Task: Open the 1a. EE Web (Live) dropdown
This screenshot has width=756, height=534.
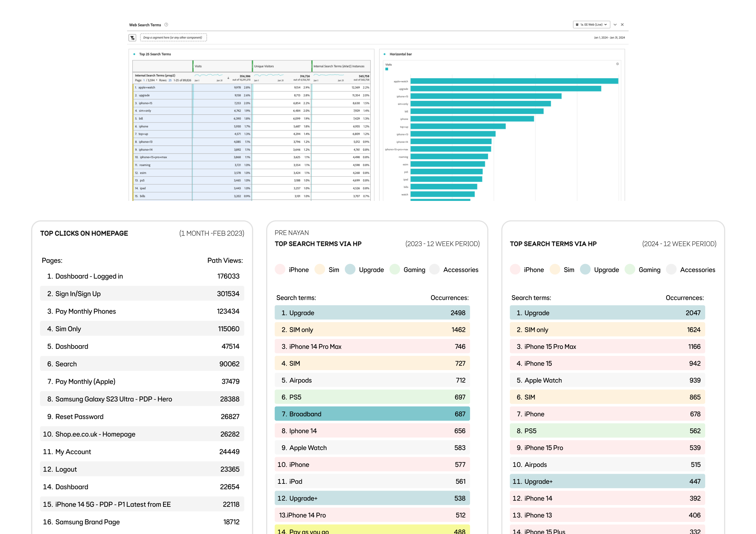Action: point(591,25)
